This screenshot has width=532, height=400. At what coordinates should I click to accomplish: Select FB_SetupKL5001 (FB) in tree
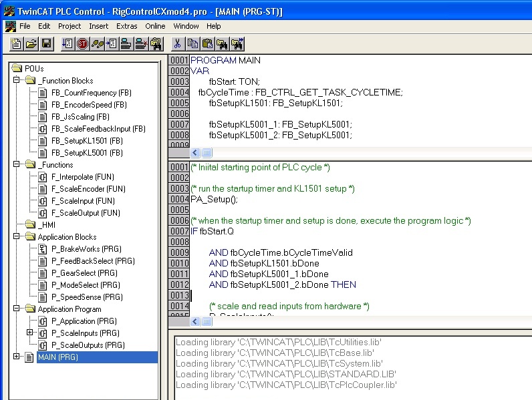pyautogui.click(x=87, y=153)
